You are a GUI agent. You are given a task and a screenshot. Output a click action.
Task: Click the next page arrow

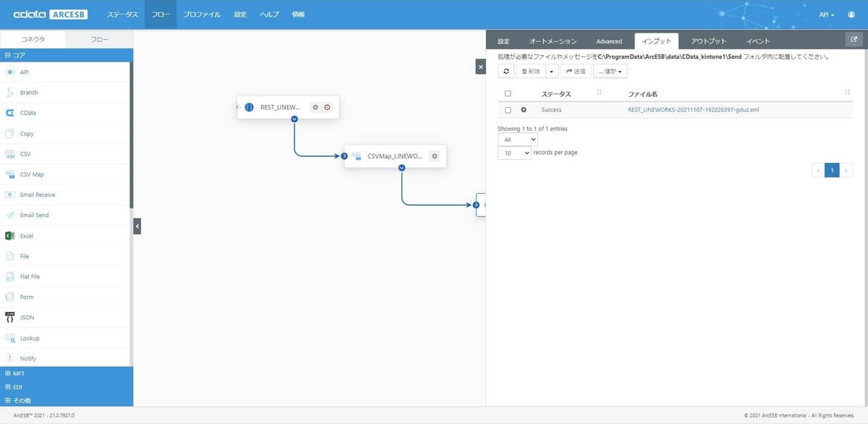(x=847, y=170)
